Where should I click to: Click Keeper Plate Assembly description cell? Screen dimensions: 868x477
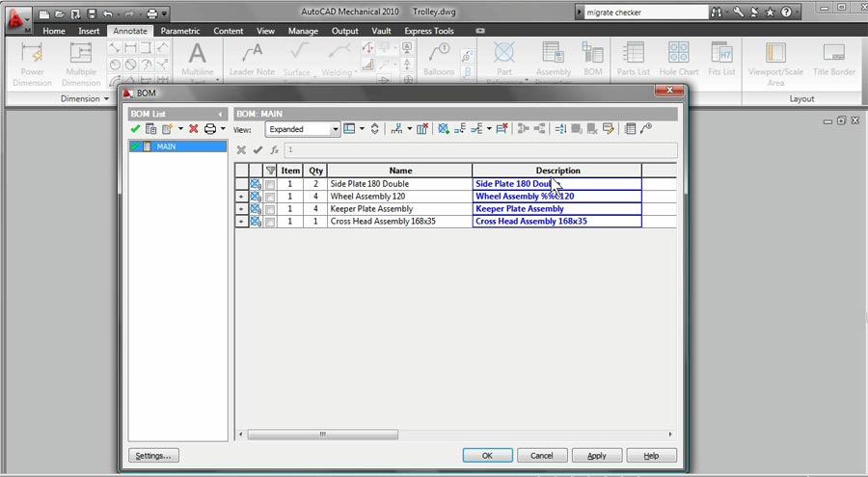(556, 208)
